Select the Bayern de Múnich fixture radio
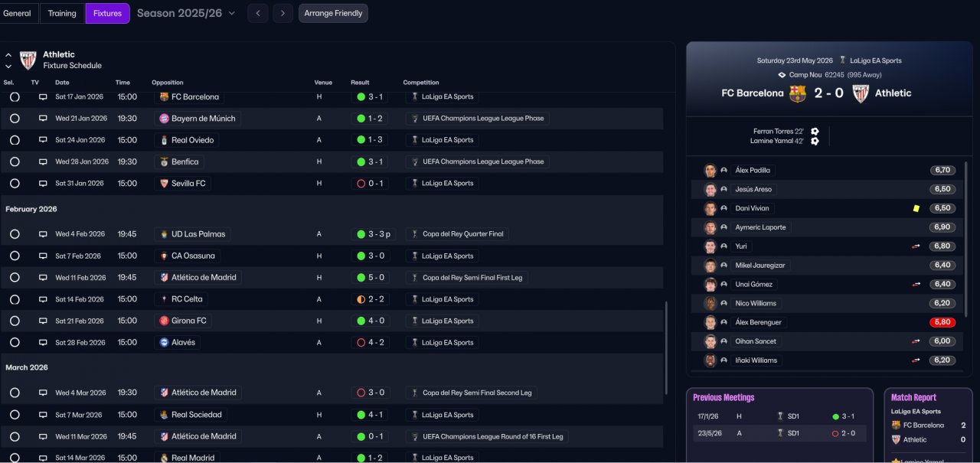This screenshot has width=980, height=463. (x=15, y=119)
